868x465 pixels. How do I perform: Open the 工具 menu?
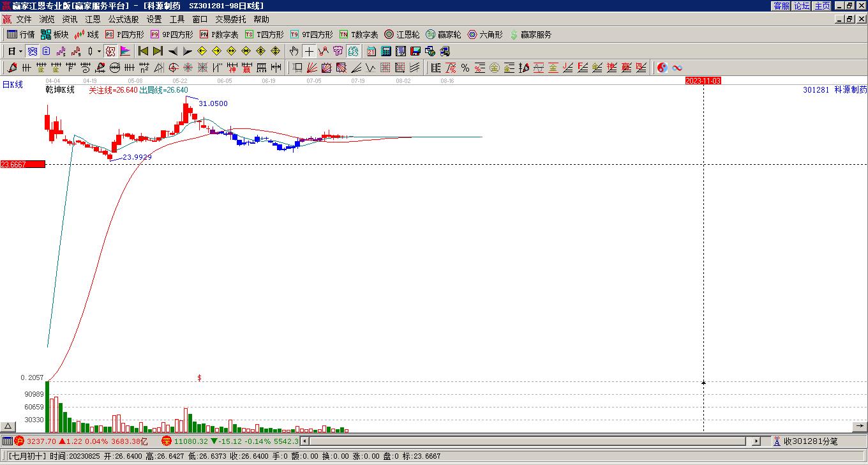point(177,19)
